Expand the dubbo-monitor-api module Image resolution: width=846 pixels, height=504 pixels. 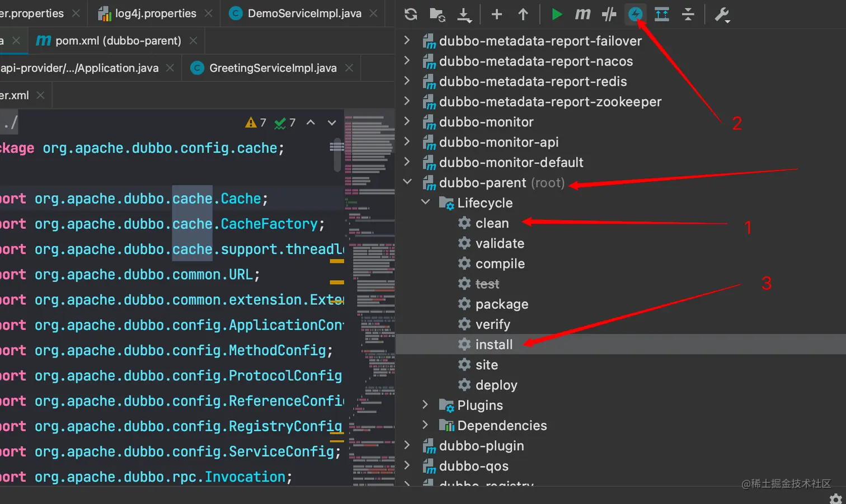(407, 142)
